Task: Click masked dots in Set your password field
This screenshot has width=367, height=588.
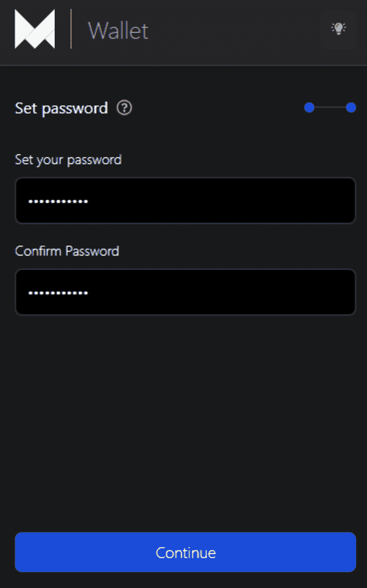Action: coord(58,201)
